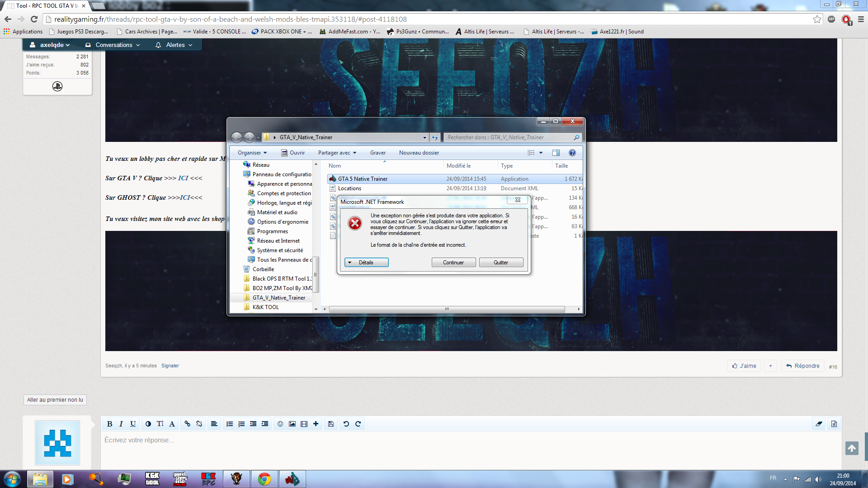Open smilies picker in editor
Screen dimensions: 868x488
tap(280, 424)
